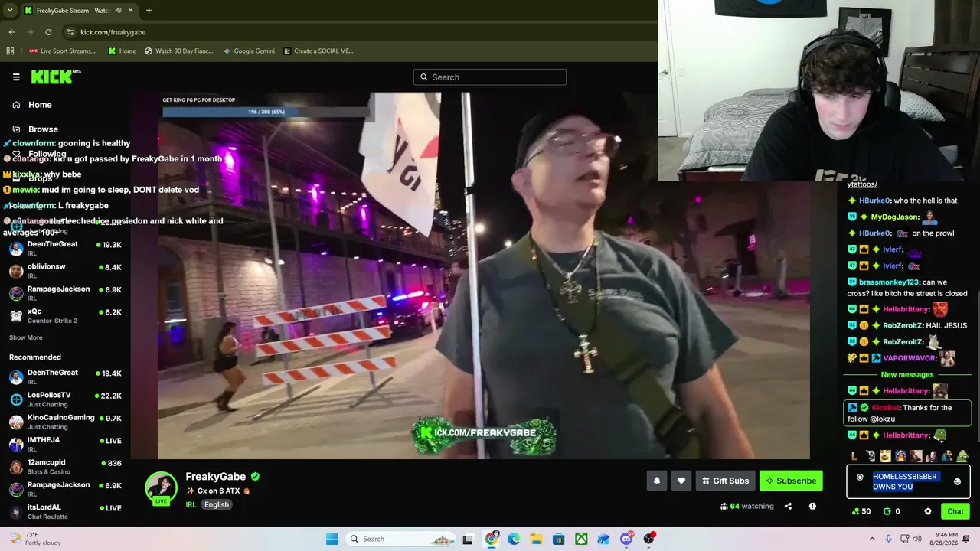Click the share stream icon

click(x=788, y=506)
